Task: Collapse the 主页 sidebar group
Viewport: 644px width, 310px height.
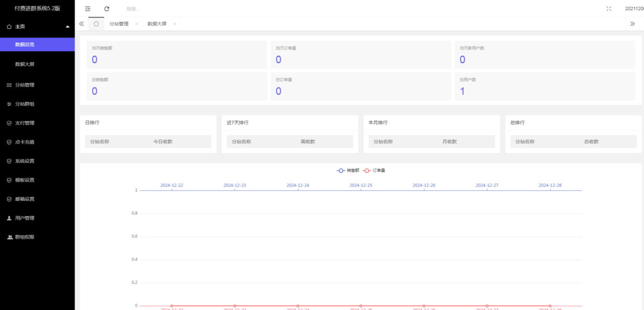Action: (37, 26)
